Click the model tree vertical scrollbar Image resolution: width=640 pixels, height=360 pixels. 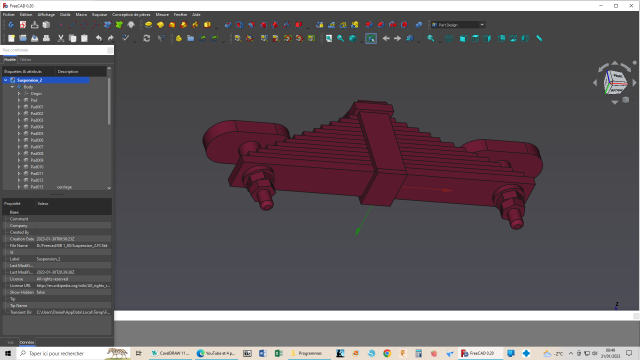click(109, 100)
